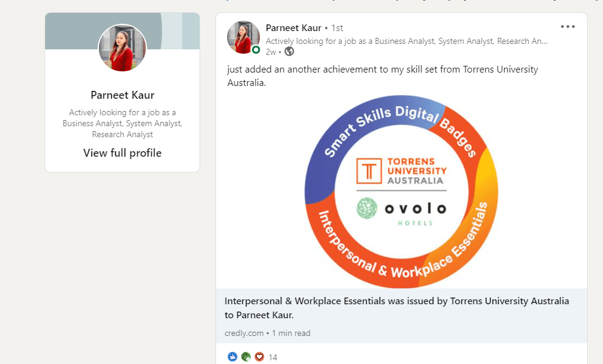The height and width of the screenshot is (364, 603).
Task: Click View full profile
Action: tap(122, 153)
